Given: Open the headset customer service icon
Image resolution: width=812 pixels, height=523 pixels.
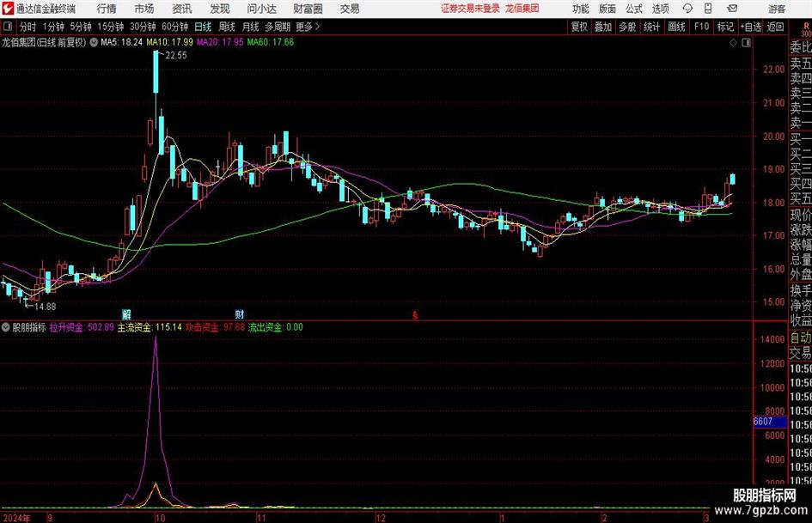Looking at the screenshot, I should [687, 9].
